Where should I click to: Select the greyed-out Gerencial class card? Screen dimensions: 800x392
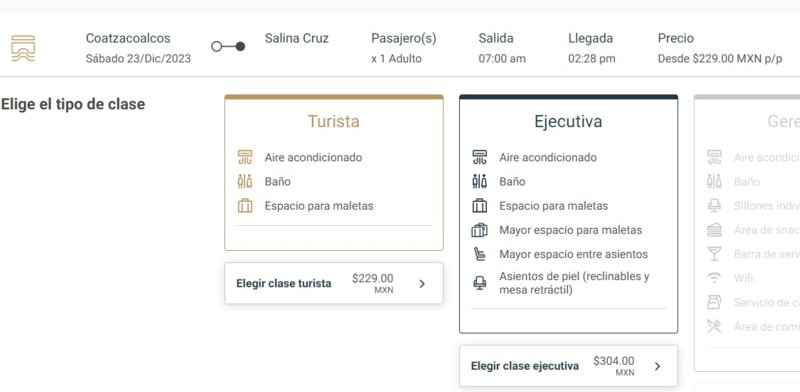pos(747,233)
